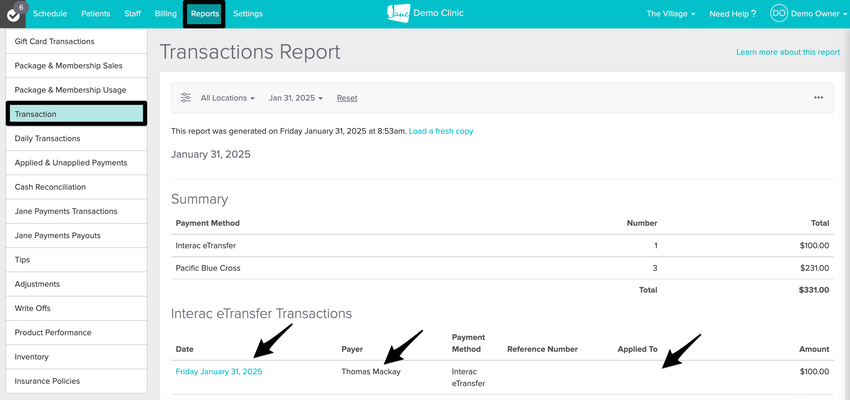
Task: Switch to the Billing tab
Action: pos(165,14)
